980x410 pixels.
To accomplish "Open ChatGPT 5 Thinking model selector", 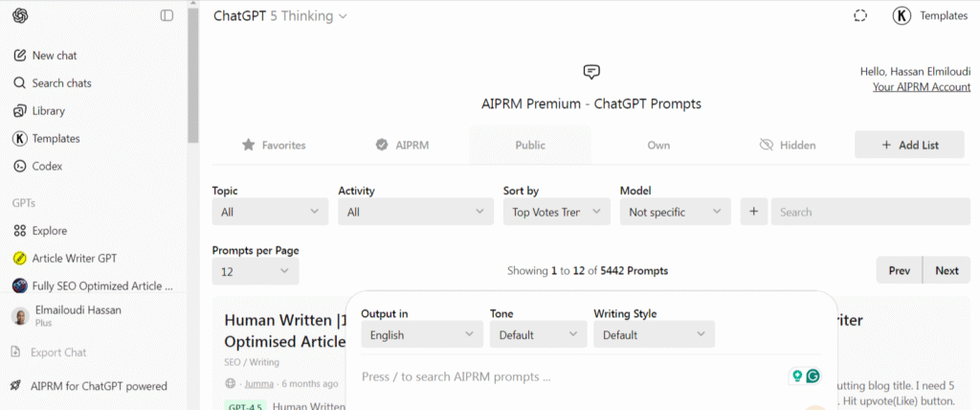I will [279, 15].
